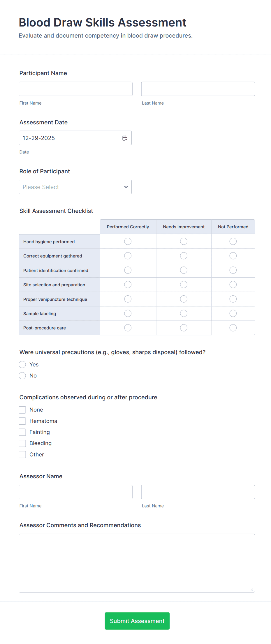Screen dimensions: 271x644
Task: Mark Patient identification confirmed as Not Performed
Action: [x=233, y=270]
